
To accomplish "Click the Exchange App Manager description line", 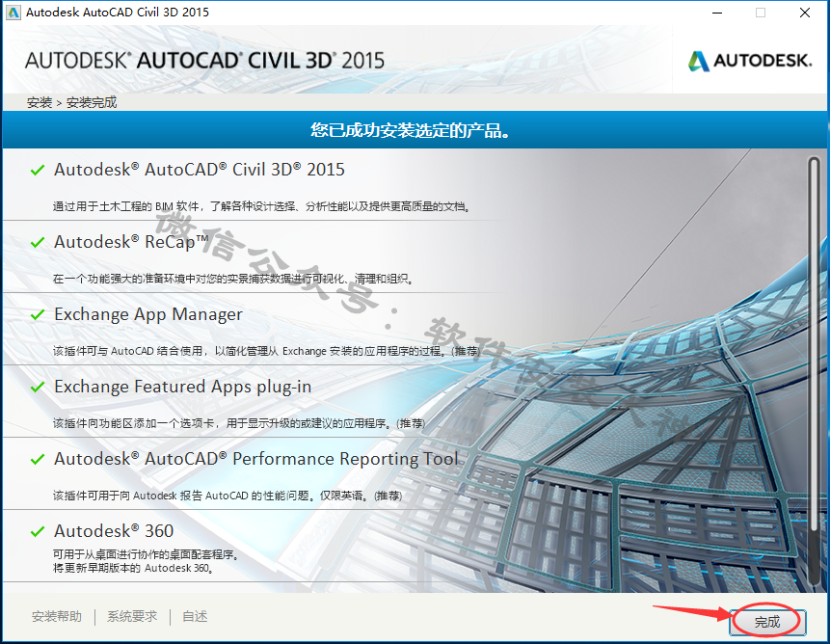I will click(x=266, y=351).
